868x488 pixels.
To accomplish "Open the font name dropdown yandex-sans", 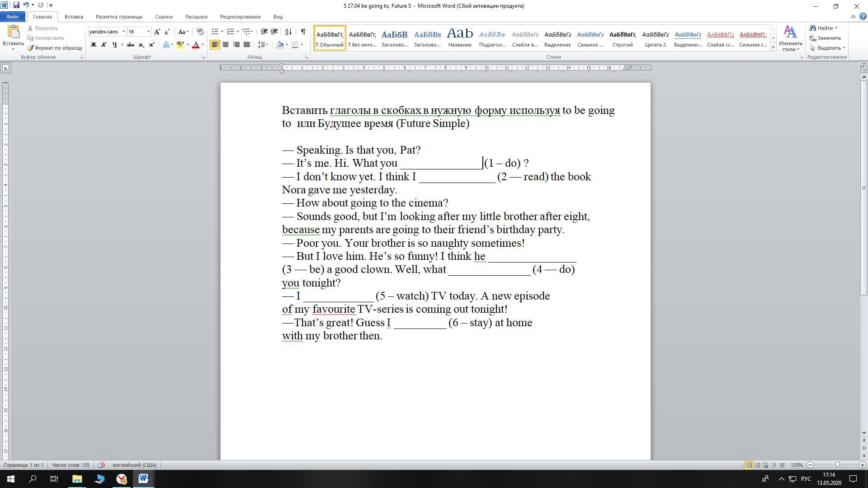I will [123, 32].
